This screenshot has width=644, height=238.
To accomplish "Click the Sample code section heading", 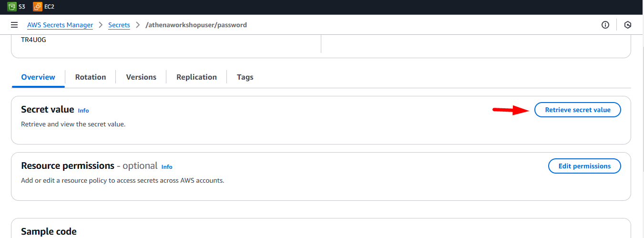I will tap(49, 231).
